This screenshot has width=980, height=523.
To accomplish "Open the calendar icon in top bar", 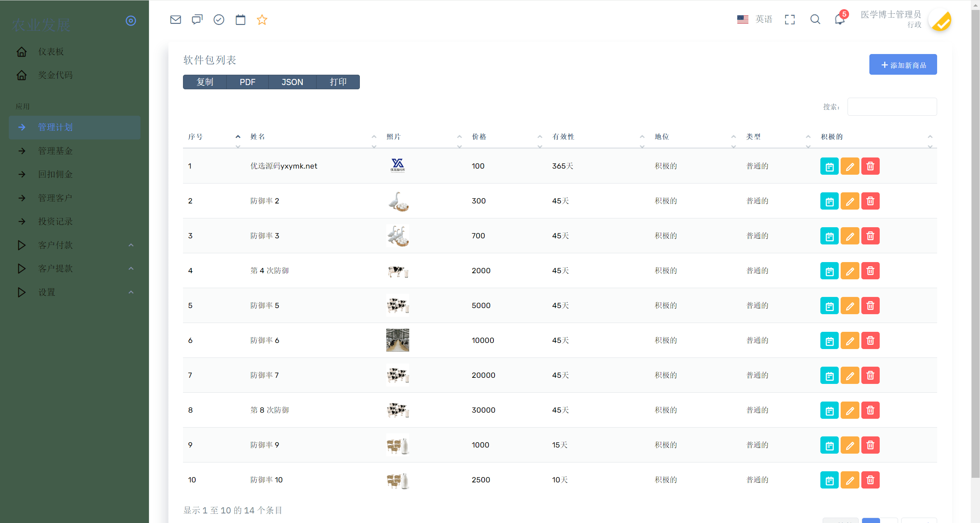I will click(240, 20).
